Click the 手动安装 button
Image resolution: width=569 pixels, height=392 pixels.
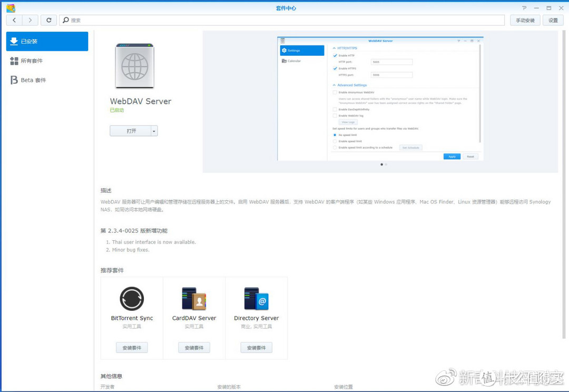(525, 20)
